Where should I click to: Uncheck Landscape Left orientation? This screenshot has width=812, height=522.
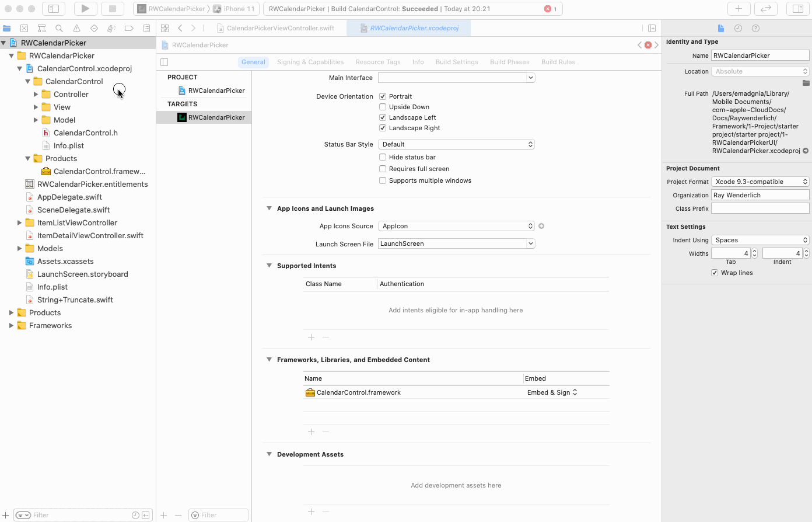[x=383, y=117]
